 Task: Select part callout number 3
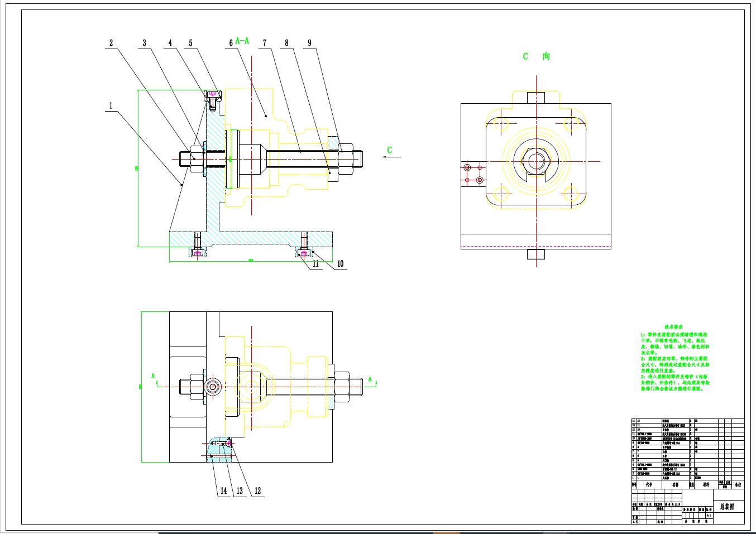point(145,43)
